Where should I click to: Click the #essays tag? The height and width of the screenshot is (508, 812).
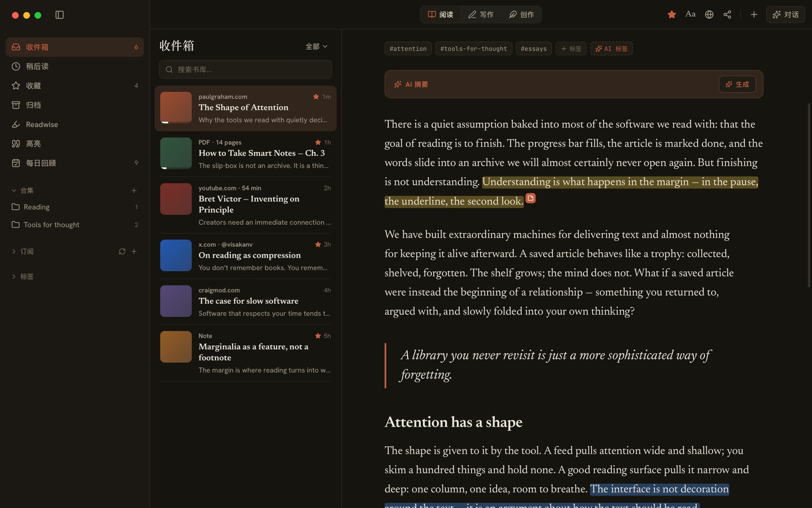534,49
